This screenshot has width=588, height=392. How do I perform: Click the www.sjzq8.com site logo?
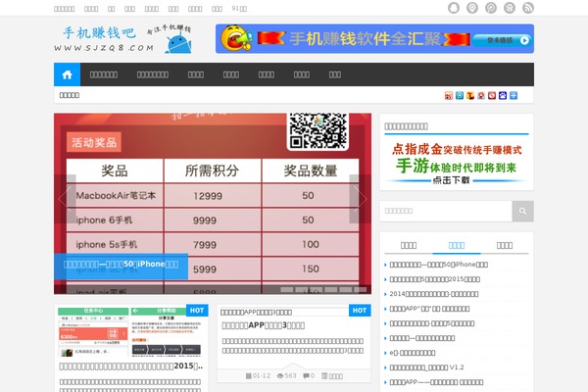click(122, 39)
